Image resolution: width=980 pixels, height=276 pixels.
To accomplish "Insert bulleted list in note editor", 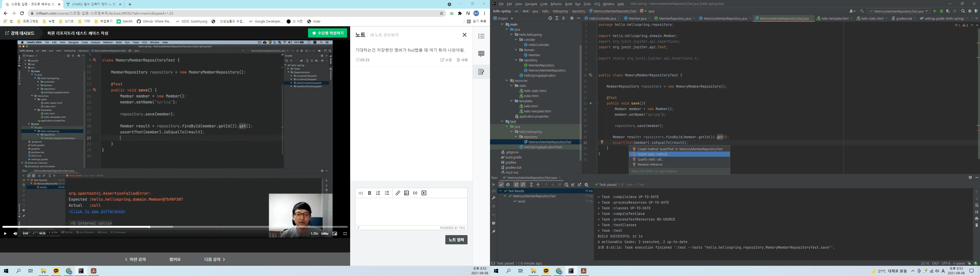I will (387, 193).
